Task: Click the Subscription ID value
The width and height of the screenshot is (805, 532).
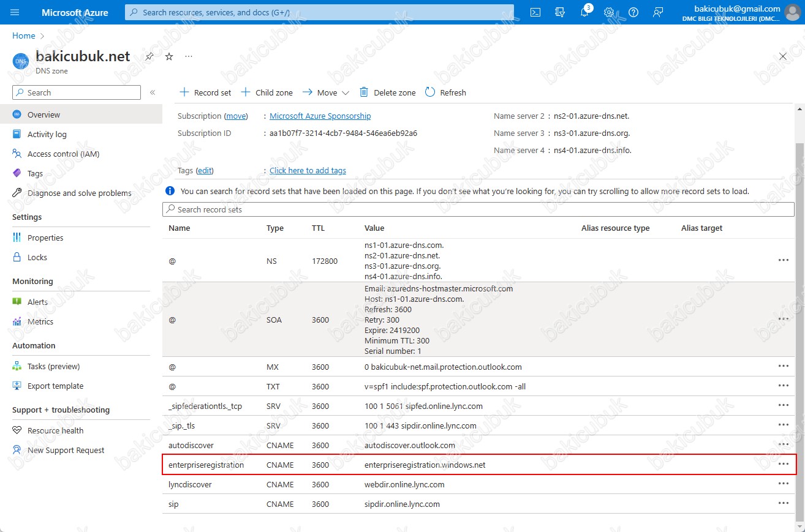Action: [344, 133]
